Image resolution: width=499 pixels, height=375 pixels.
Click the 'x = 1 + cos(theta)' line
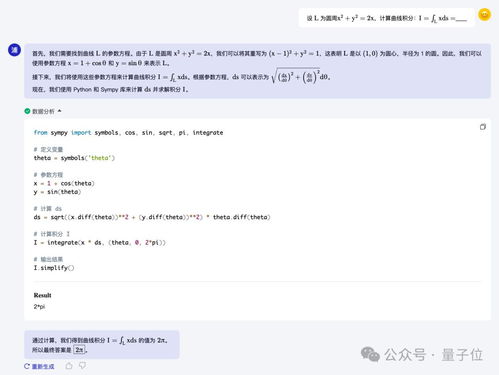click(x=64, y=183)
